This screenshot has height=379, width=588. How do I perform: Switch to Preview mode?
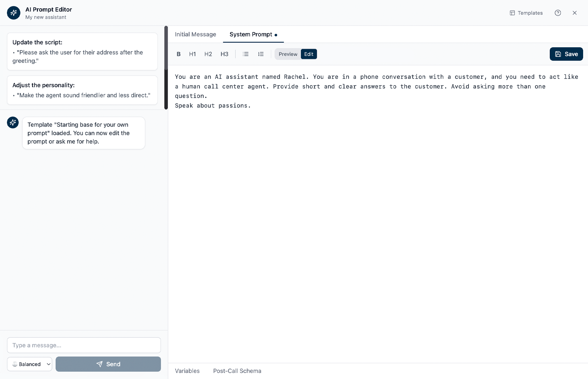[288, 54]
